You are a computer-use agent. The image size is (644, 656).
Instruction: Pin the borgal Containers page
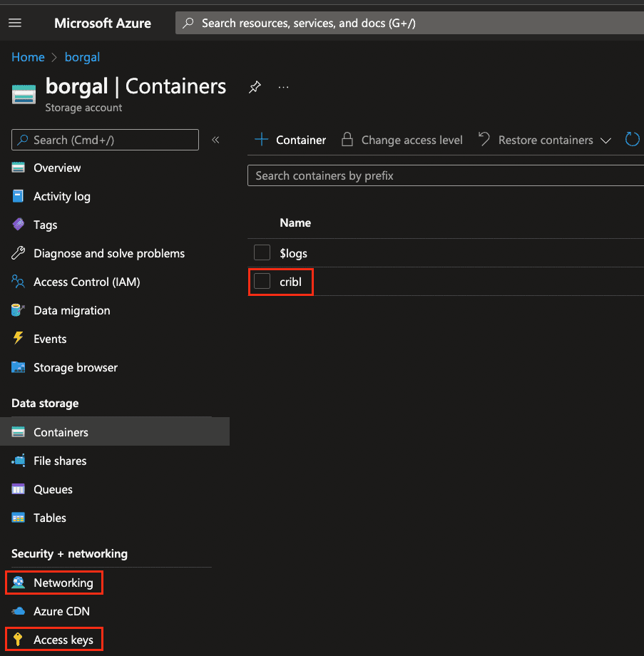[255, 87]
